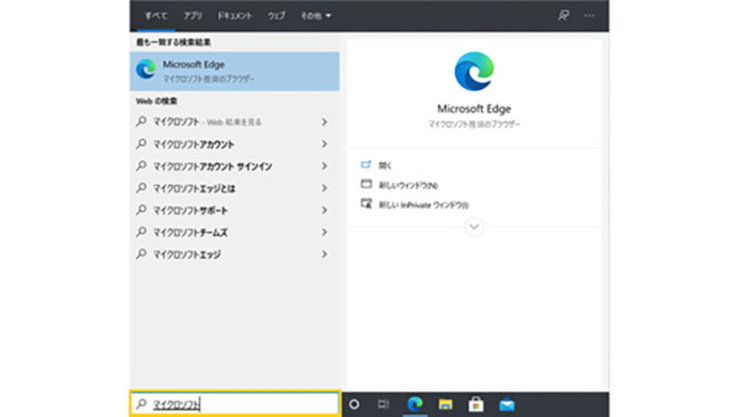The width and height of the screenshot is (740, 417).
Task: Click the new window icon
Action: pos(366,184)
